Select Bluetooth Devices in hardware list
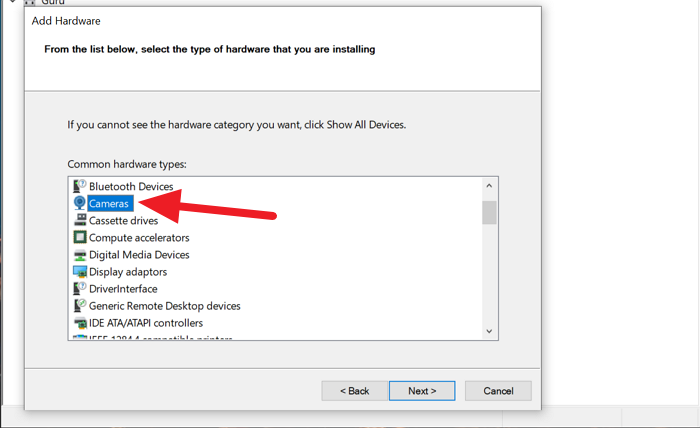 pos(131,186)
